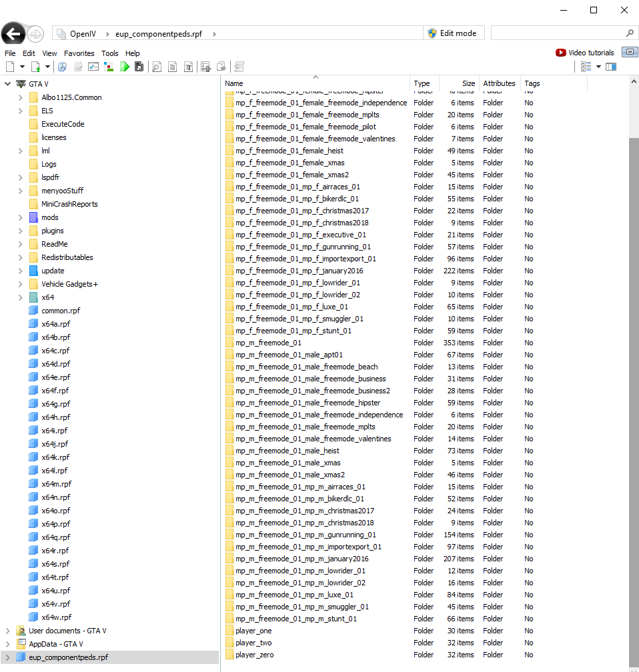Expand the ELS tree folder
Image resolution: width=639 pixels, height=672 pixels.
pyautogui.click(x=20, y=111)
